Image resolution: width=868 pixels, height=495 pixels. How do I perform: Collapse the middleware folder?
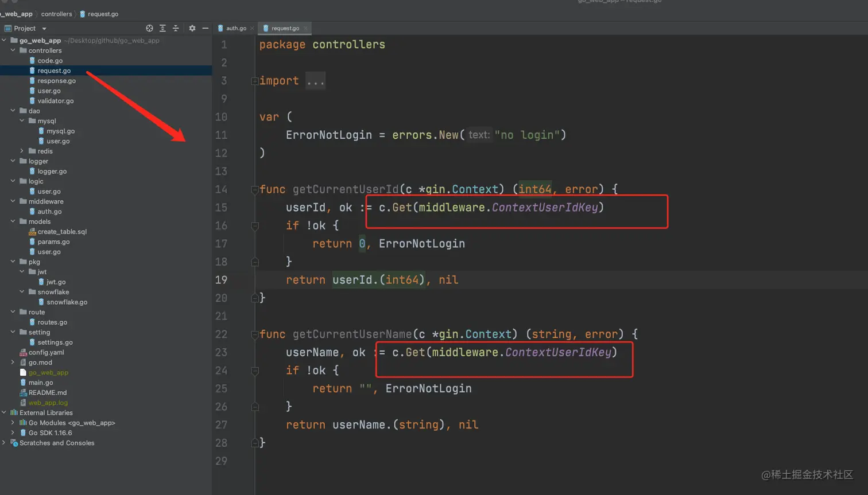13,201
